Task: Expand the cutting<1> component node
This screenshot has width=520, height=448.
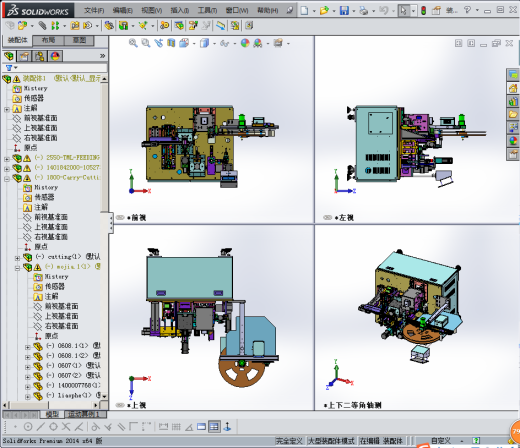Action: pyautogui.click(x=17, y=258)
